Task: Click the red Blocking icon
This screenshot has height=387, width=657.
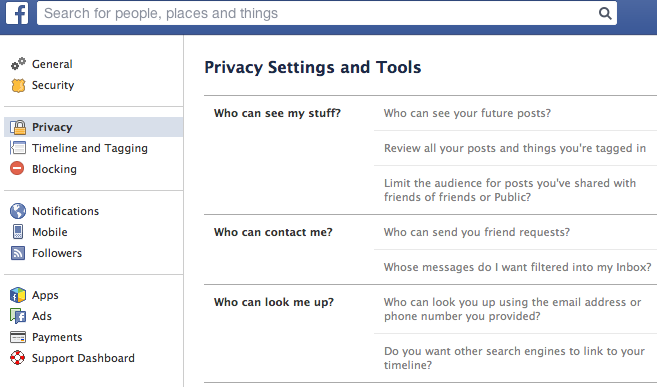Action: point(17,168)
